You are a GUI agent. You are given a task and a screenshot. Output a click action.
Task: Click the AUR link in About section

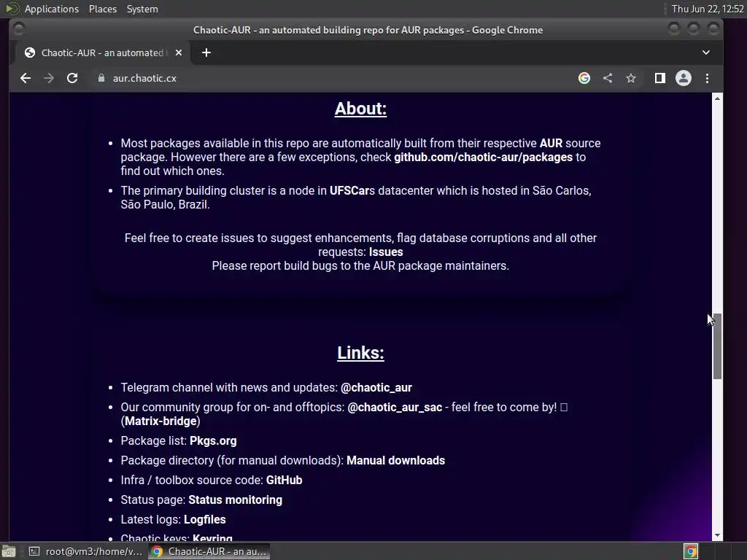pyautogui.click(x=551, y=144)
